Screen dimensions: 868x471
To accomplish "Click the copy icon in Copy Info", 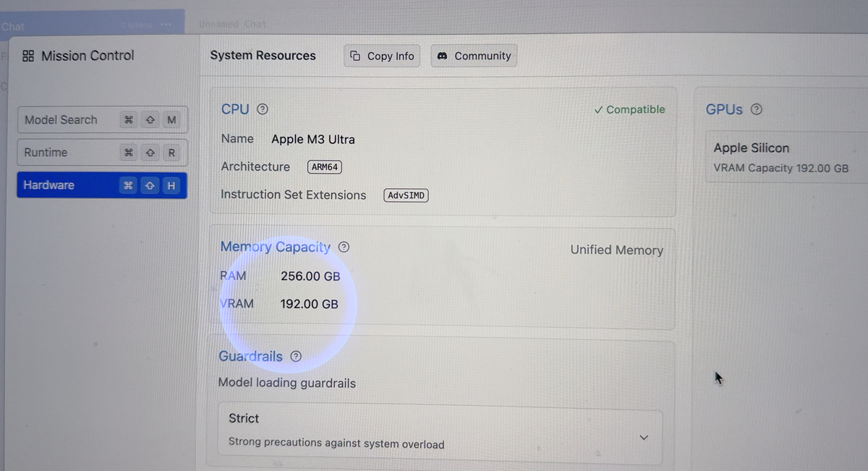I will pos(355,56).
